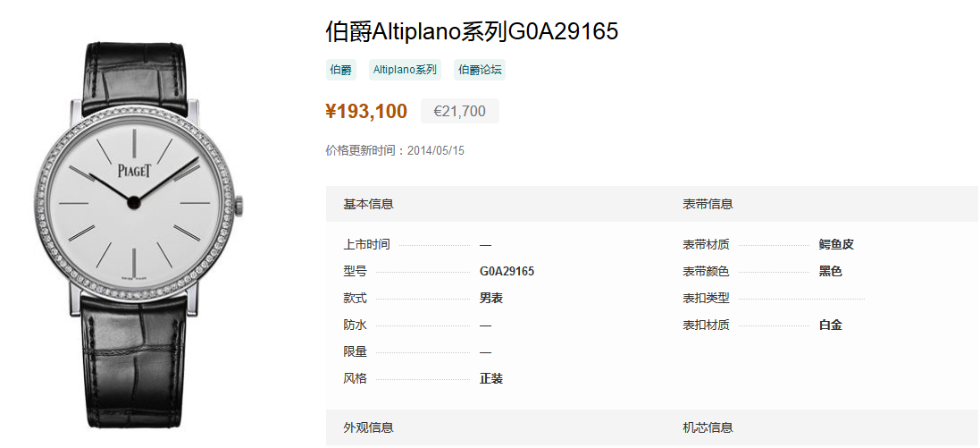Image resolution: width=980 pixels, height=448 pixels.
Task: Click the 鳄鱼皮 strap material value
Action: [836, 245]
